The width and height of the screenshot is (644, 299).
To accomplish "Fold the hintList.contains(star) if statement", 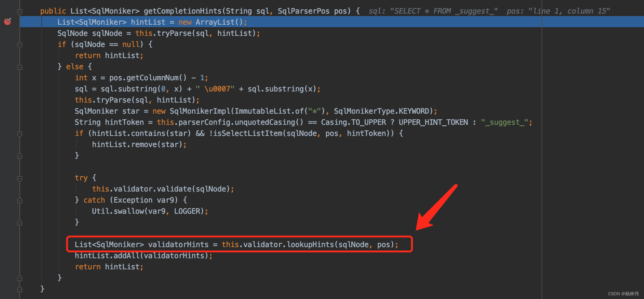I will [20, 134].
